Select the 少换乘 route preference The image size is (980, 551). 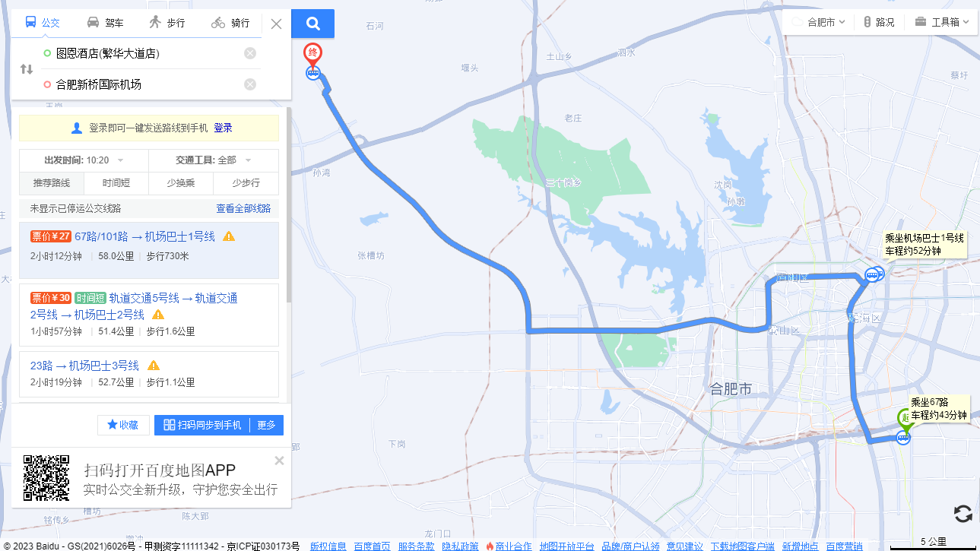pos(181,183)
